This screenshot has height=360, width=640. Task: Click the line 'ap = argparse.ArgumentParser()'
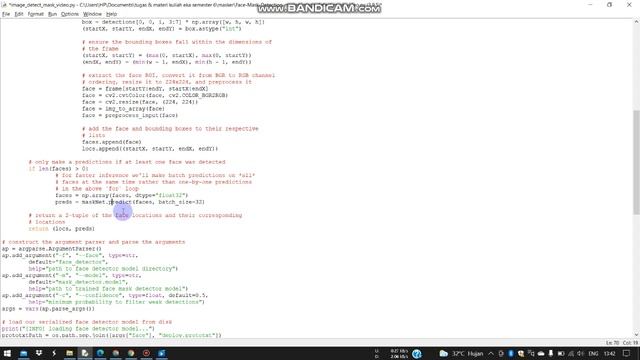(51, 249)
